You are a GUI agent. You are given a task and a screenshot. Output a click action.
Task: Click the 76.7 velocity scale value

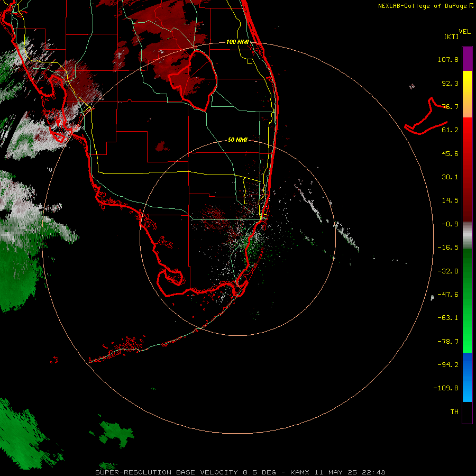tap(450, 106)
